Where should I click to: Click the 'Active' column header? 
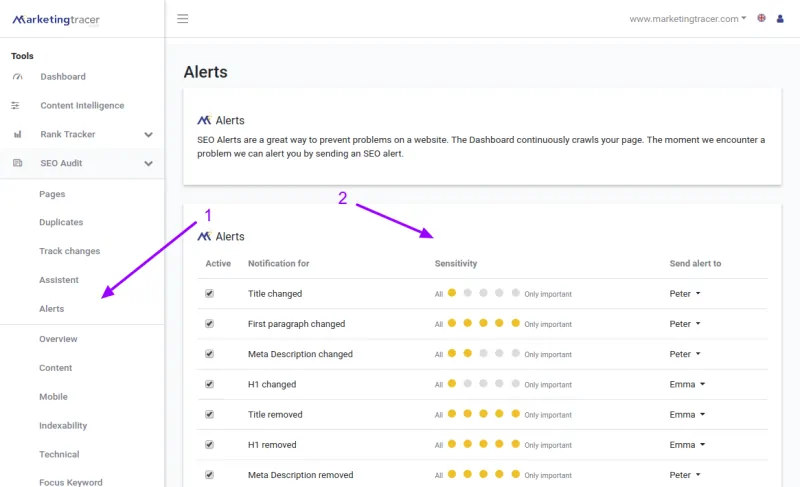click(x=218, y=263)
